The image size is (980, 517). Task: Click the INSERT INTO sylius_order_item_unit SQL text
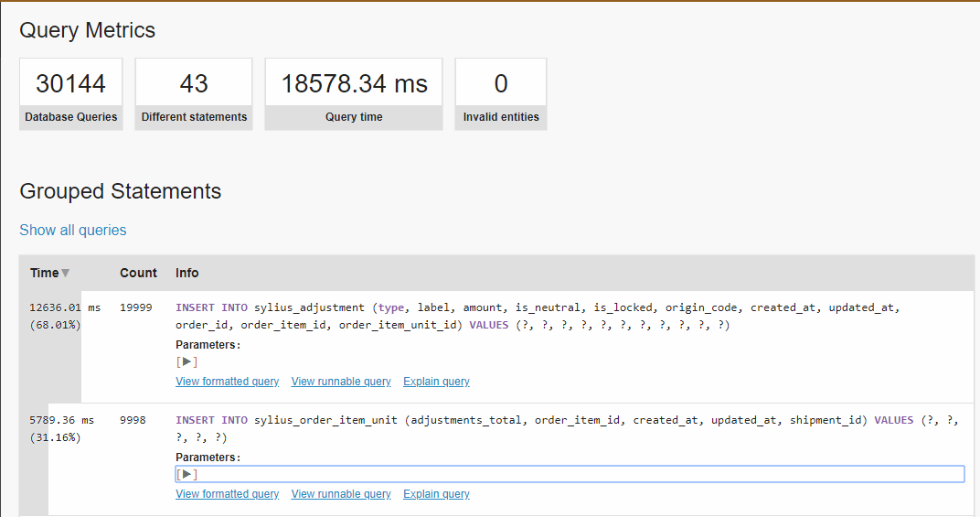[567, 429]
